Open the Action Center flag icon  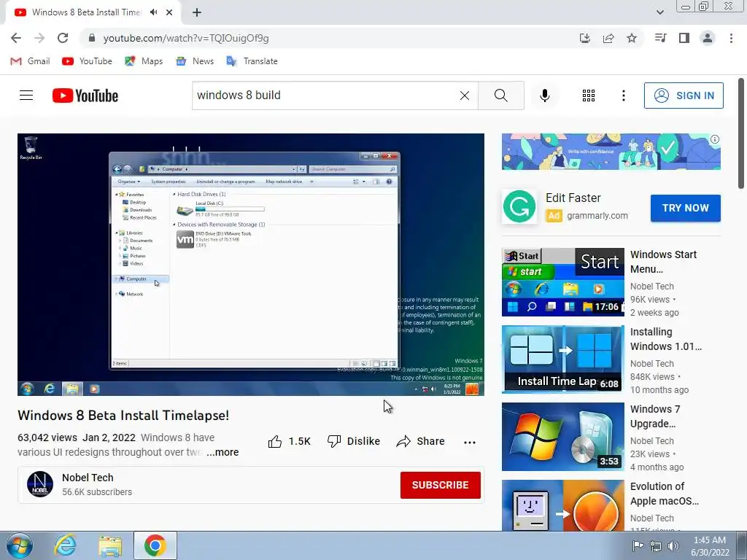pos(638,545)
